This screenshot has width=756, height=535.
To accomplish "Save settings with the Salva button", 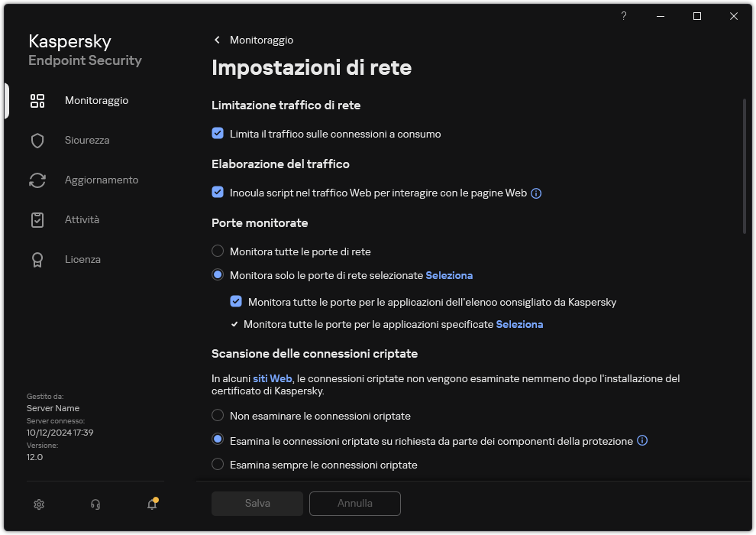I will (x=257, y=503).
